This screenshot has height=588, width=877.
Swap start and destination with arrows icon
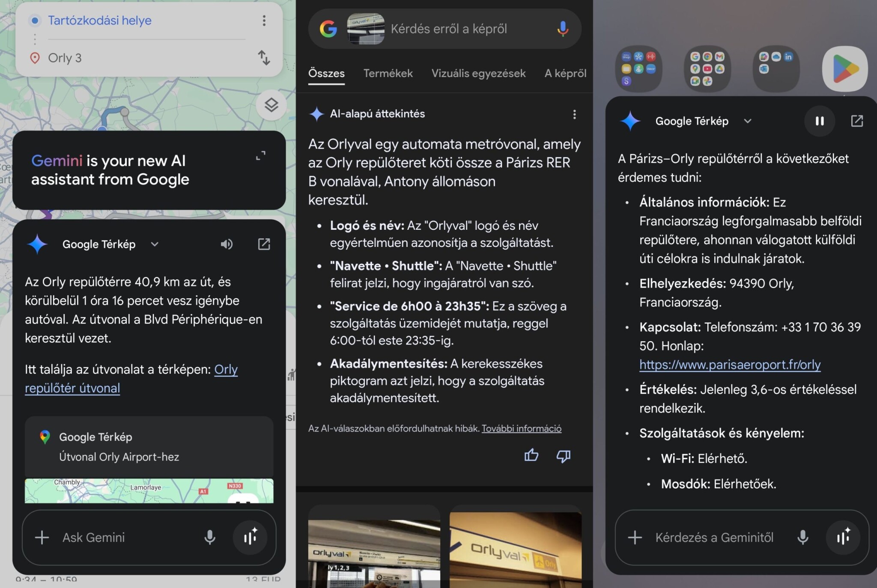(264, 58)
